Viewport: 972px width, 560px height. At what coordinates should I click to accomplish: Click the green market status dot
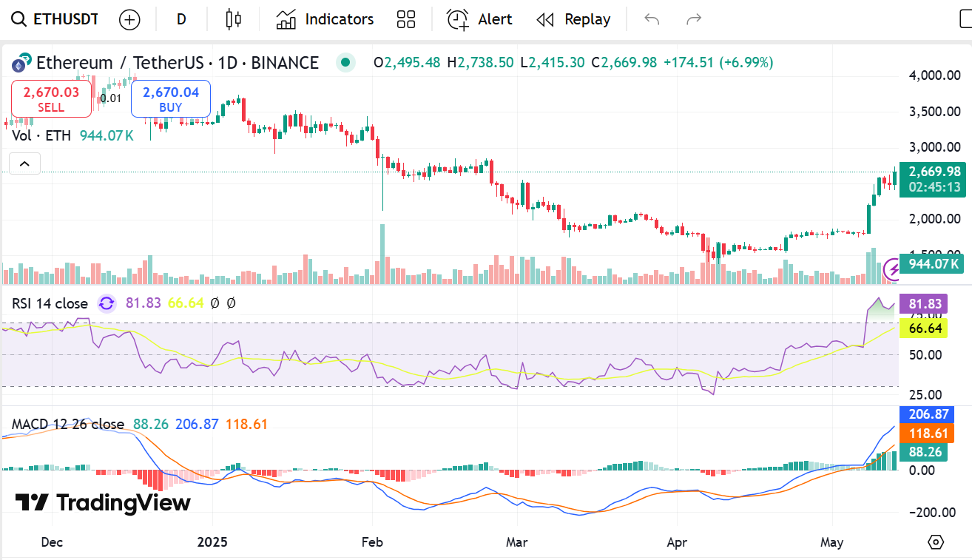345,63
